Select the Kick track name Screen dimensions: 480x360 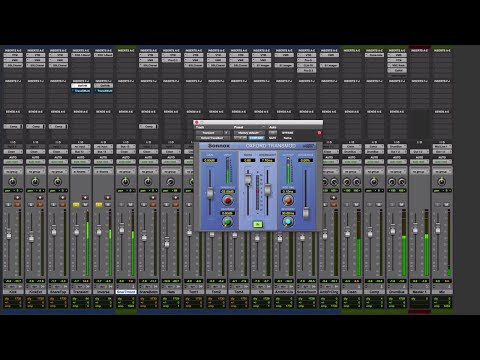tap(12, 292)
